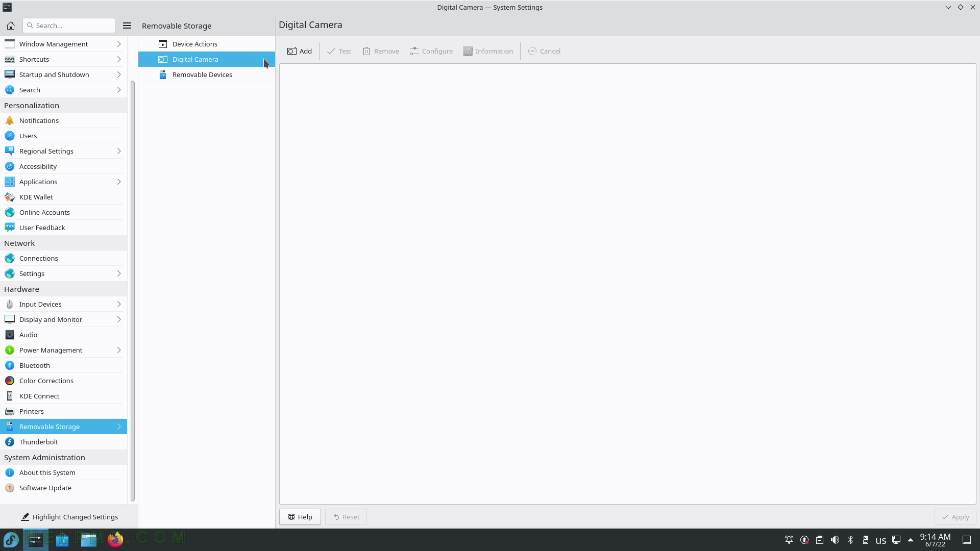Click the Cancel toolbar button
The image size is (980, 551).
pyautogui.click(x=544, y=51)
